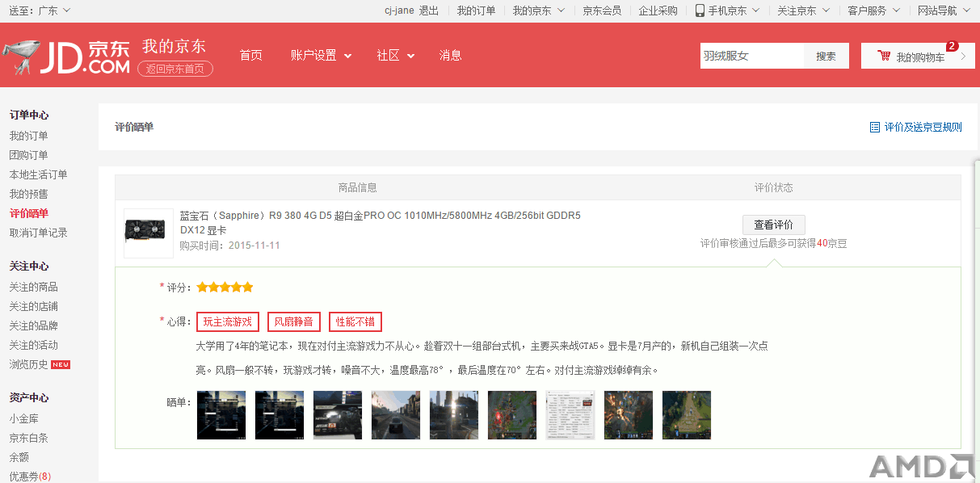Image resolution: width=980 pixels, height=483 pixels.
Task: Open the 账户设置 dropdown menu
Action: [x=322, y=55]
